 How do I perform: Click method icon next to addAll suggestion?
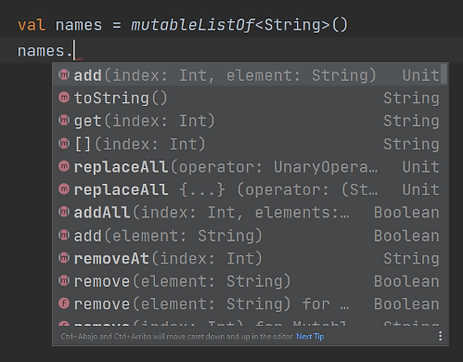tap(64, 212)
